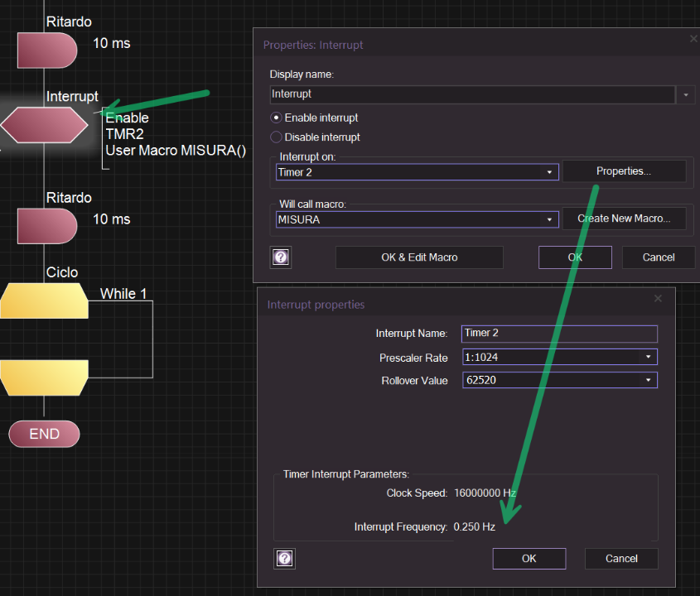Image resolution: width=700 pixels, height=596 pixels.
Task: Cancel the Interrupt properties dialog
Action: pos(621,558)
